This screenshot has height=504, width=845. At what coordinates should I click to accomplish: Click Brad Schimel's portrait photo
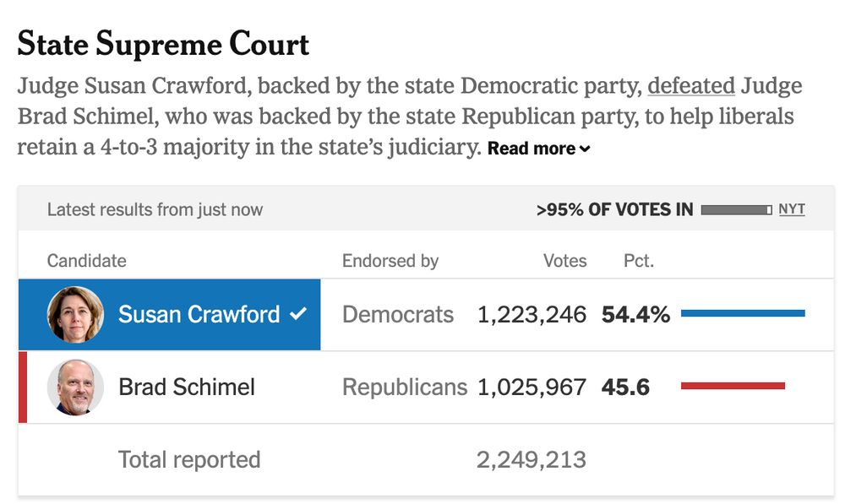75,387
